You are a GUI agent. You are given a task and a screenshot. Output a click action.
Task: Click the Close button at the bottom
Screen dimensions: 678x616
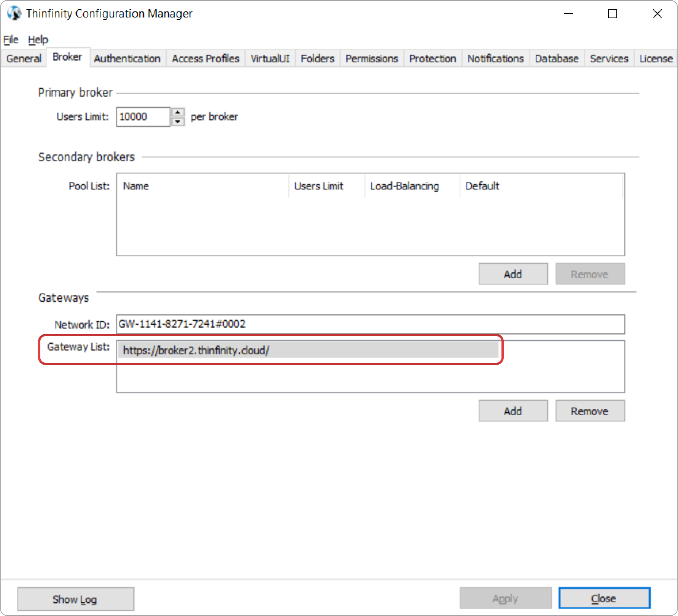click(604, 599)
